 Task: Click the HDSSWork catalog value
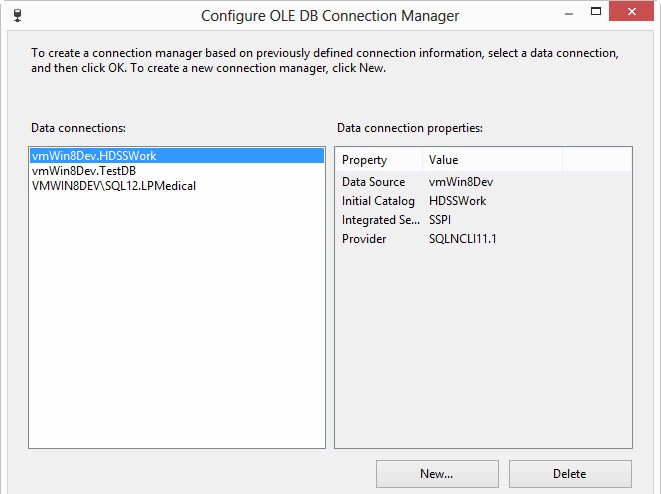tap(457, 201)
